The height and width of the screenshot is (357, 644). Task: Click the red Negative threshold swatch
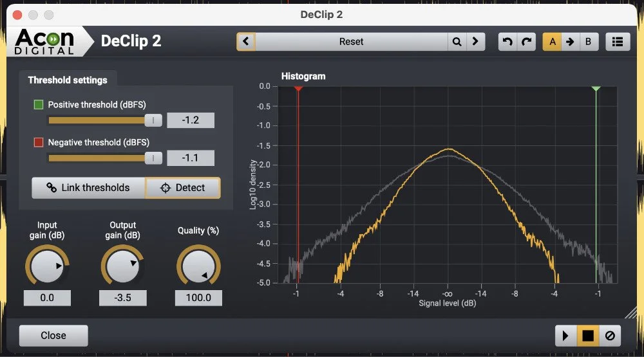39,142
